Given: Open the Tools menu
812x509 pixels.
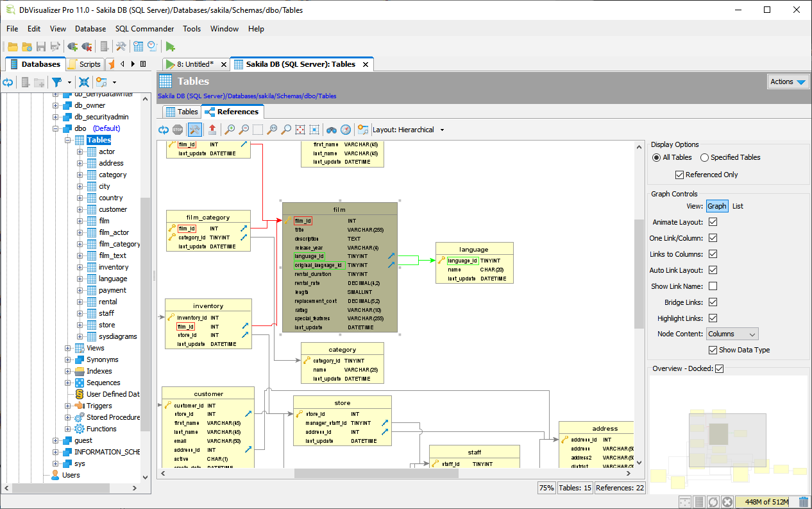Looking at the screenshot, I should point(192,29).
